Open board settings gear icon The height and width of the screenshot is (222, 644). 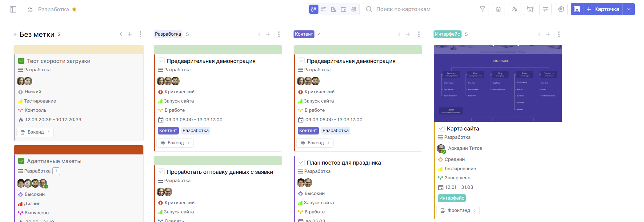(x=561, y=10)
